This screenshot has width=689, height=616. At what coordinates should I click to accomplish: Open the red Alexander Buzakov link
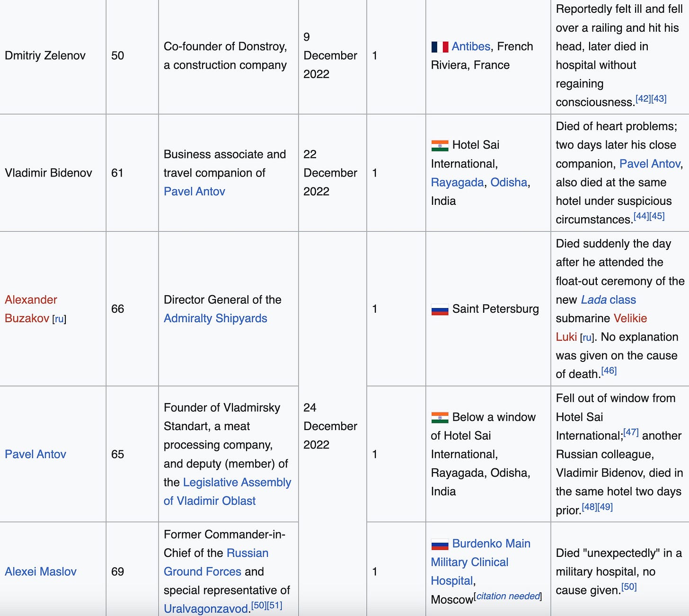point(31,309)
